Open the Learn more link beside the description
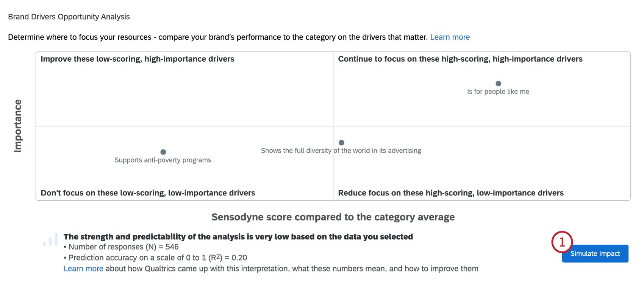 point(450,37)
